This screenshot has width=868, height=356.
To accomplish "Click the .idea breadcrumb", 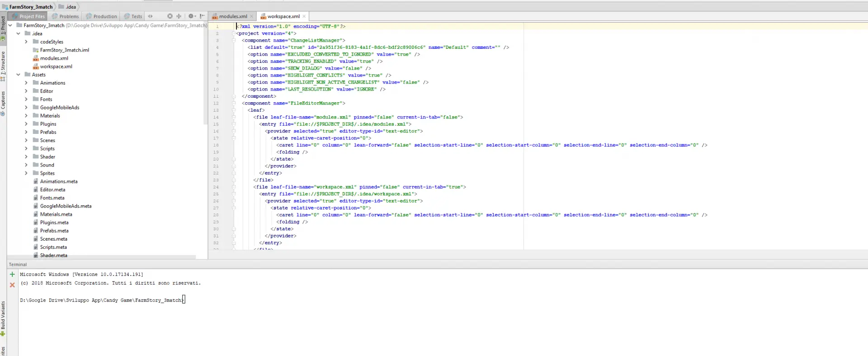I will pyautogui.click(x=67, y=7).
